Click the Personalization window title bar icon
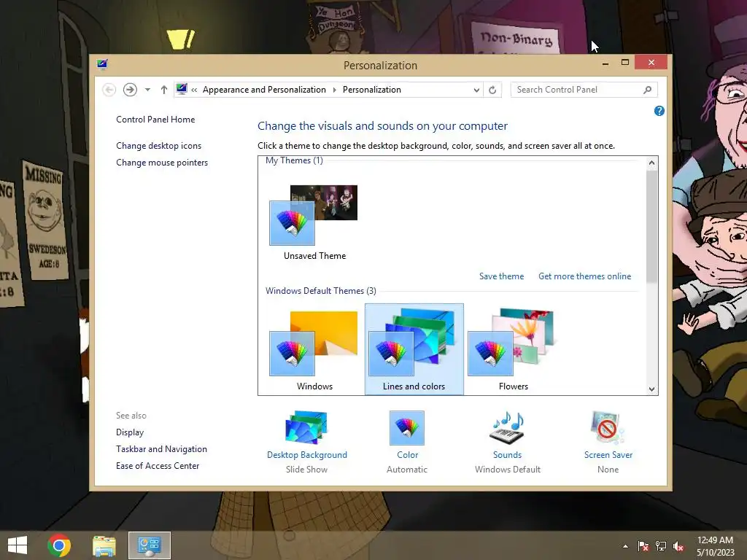Viewport: 747px width, 560px height. tap(102, 64)
